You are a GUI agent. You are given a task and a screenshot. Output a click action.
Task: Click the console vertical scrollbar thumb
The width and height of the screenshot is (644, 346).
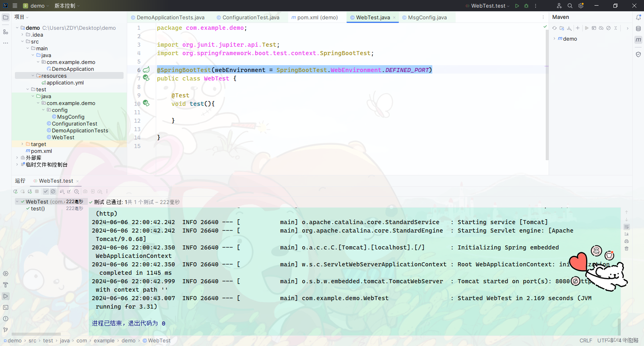pos(619,326)
